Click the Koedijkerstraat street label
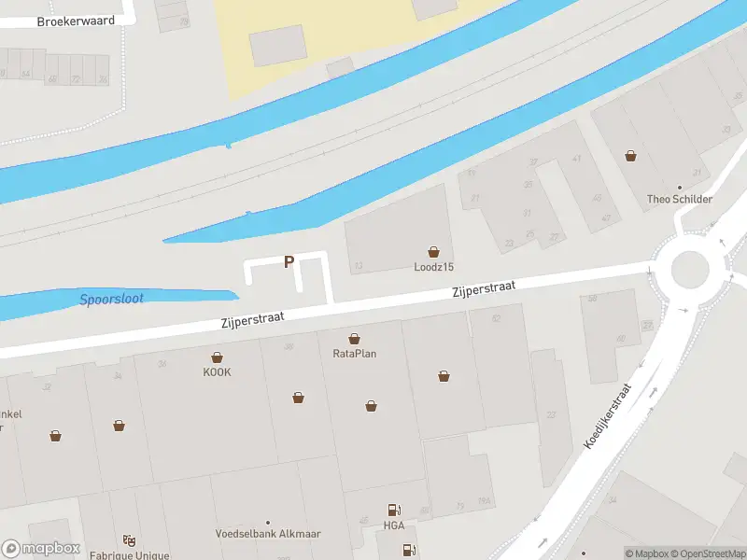 coord(608,416)
